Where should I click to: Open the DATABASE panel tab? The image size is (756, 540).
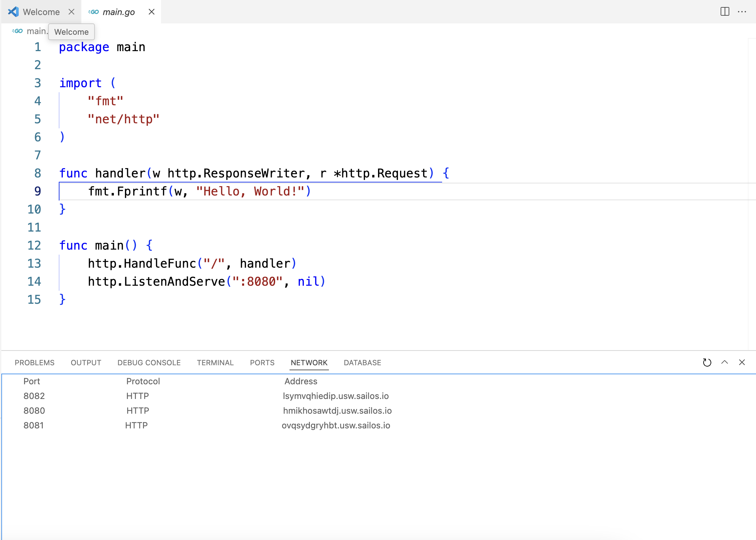[x=362, y=363]
